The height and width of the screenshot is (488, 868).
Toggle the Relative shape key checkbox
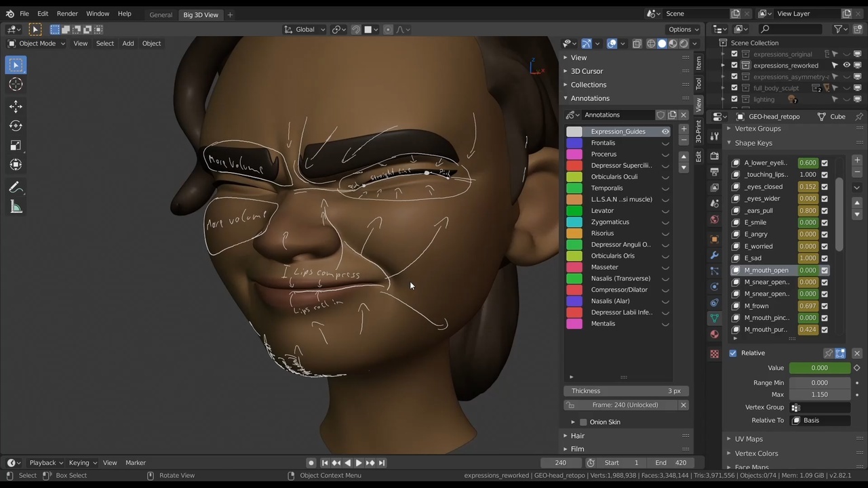click(x=733, y=353)
